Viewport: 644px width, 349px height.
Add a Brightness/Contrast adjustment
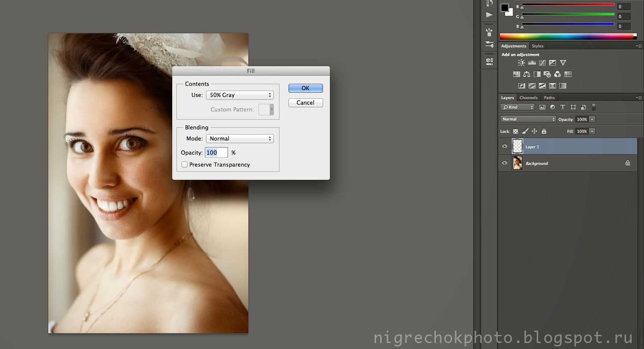point(521,63)
